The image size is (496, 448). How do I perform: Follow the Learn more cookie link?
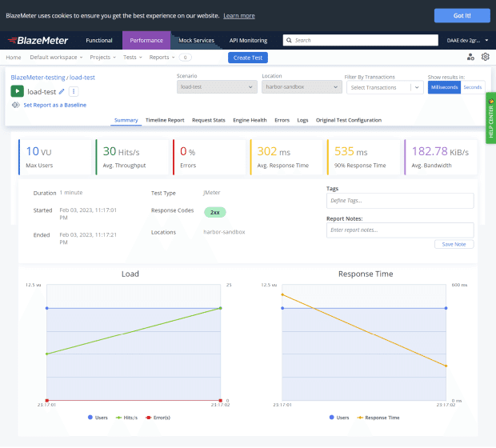pos(239,16)
